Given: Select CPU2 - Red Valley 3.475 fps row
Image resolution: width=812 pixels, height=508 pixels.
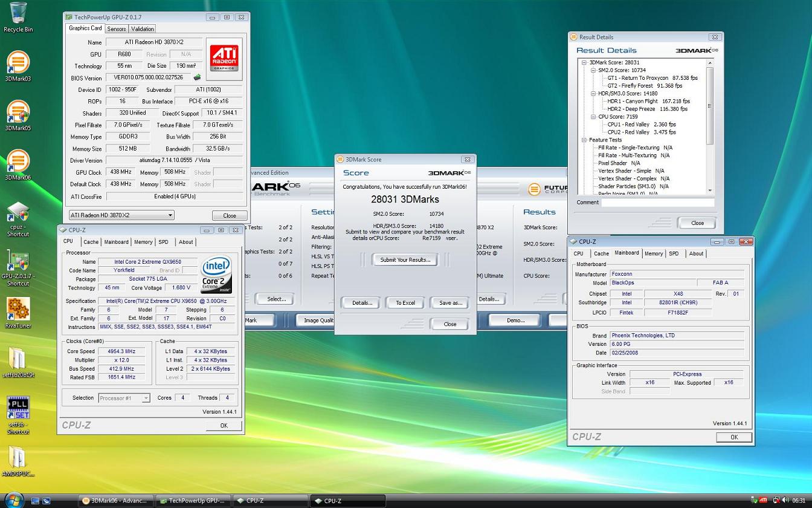Looking at the screenshot, I should tap(642, 132).
